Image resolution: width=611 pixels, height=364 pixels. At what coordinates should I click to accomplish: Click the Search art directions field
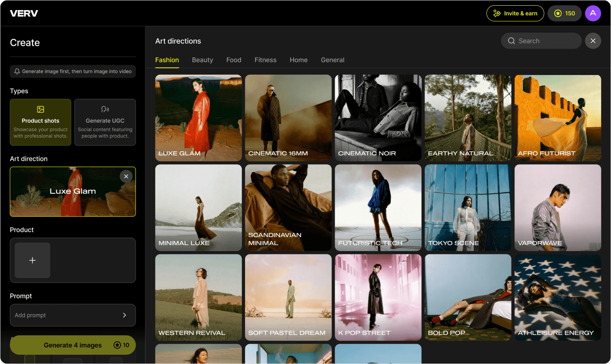pyautogui.click(x=541, y=41)
